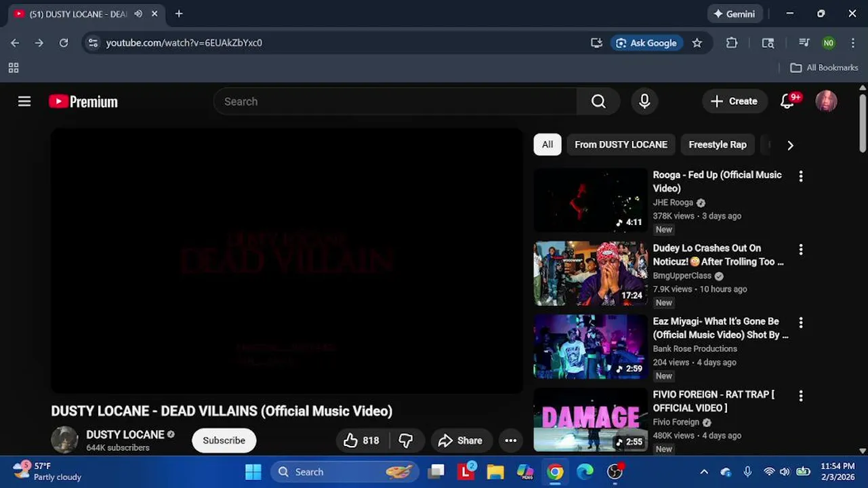View site information icon in address bar
Viewport: 868px width, 488px height.
[94, 43]
